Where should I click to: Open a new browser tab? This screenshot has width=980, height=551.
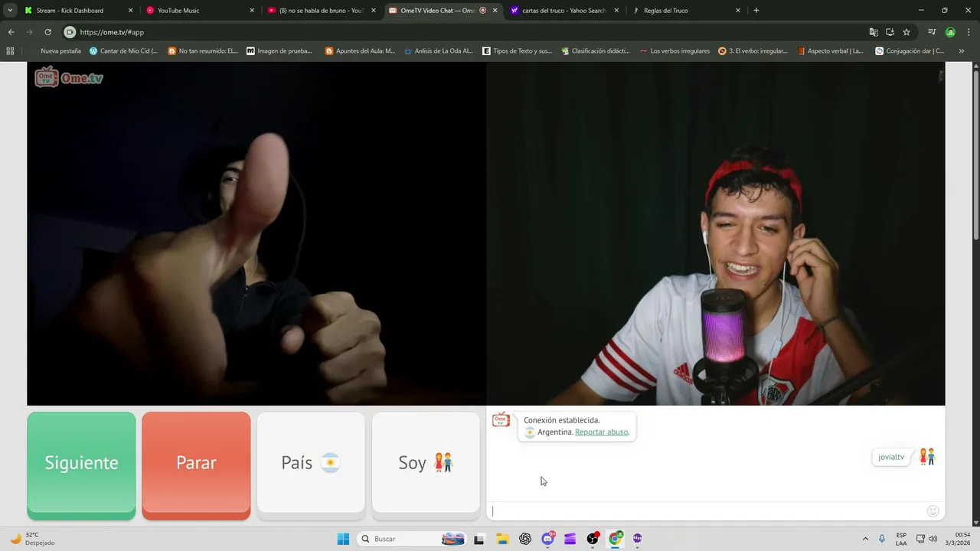(x=756, y=11)
